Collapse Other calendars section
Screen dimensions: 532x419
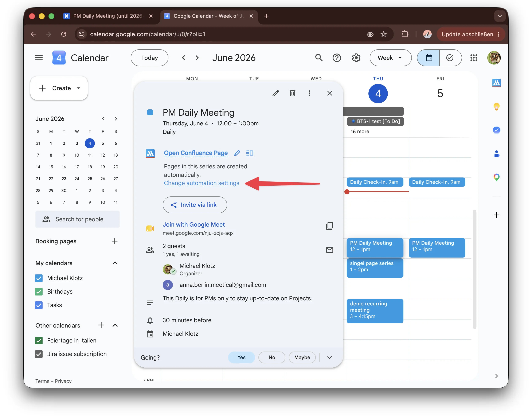(115, 325)
